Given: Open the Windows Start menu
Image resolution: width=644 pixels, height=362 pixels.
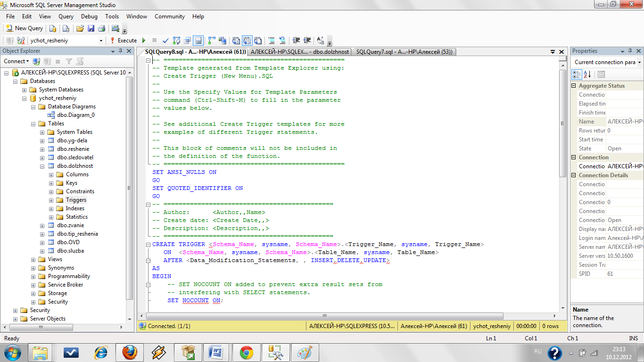Looking at the screenshot, I should tap(13, 352).
